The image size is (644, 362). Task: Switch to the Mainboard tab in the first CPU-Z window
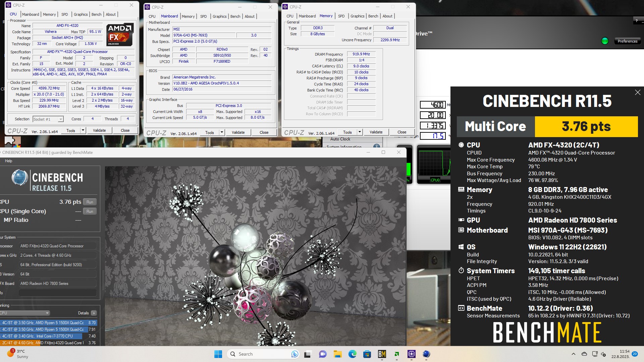[31, 14]
